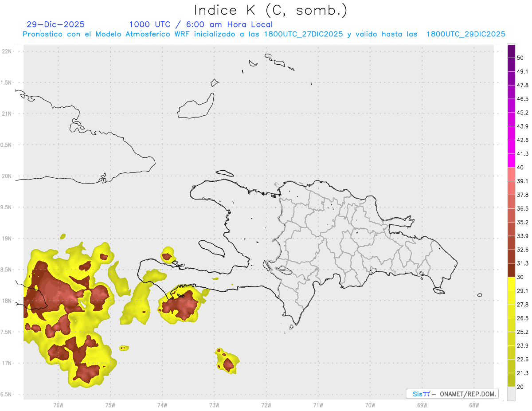Click the "19N" latitude label
This screenshot has width=532, height=411.
[7, 239]
